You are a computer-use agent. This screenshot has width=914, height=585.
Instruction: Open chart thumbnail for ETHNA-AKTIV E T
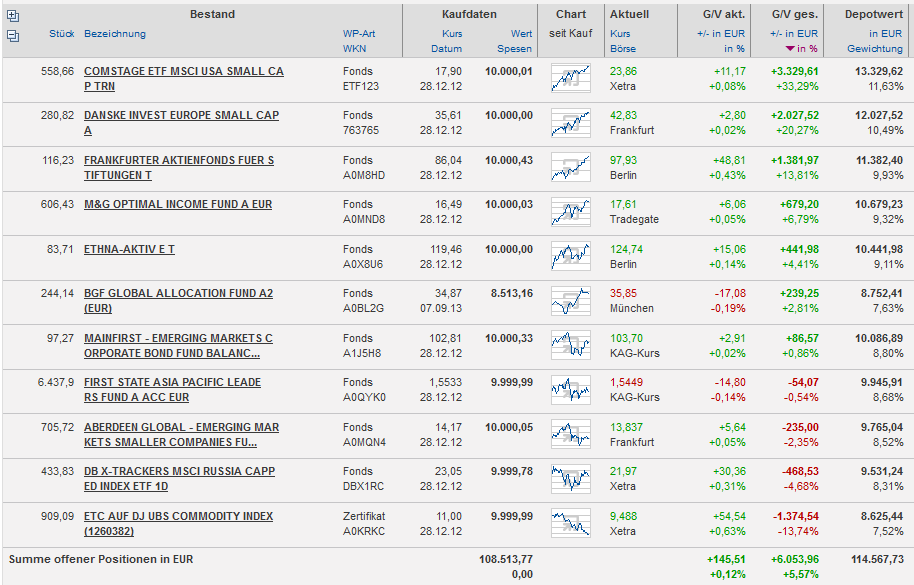[571, 256]
